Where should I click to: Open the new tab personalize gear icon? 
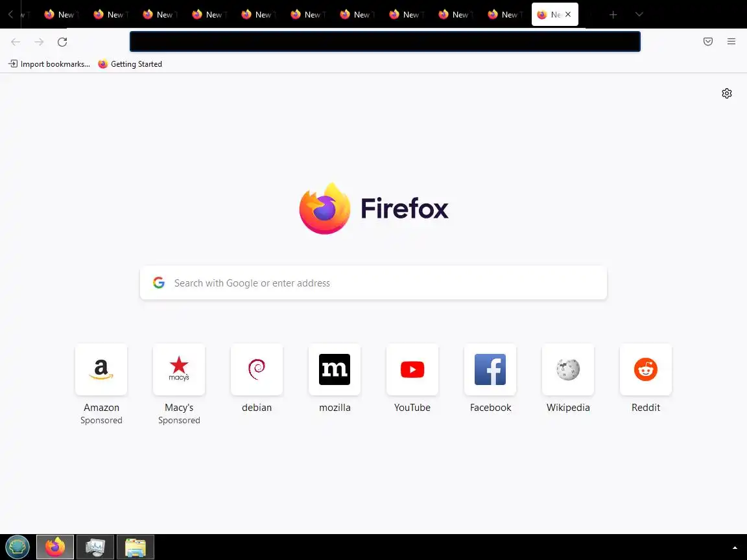tap(726, 93)
